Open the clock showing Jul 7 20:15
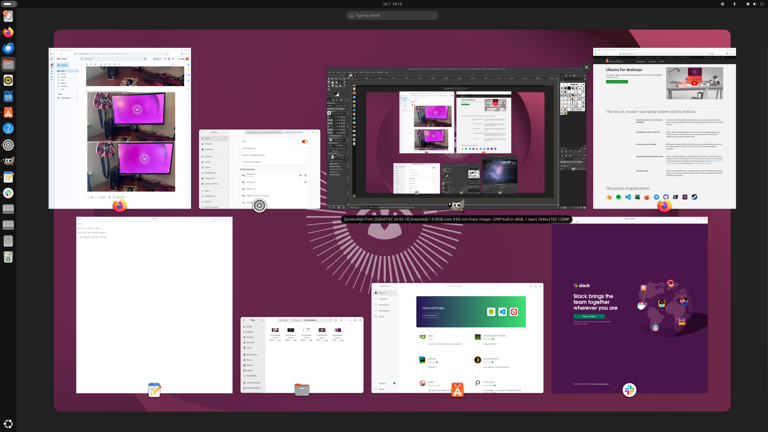 (392, 4)
